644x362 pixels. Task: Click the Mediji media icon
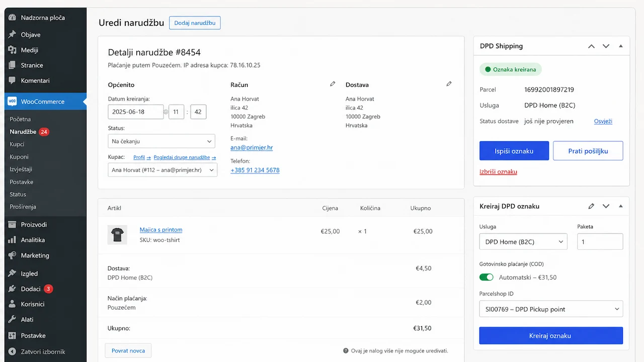(13, 50)
